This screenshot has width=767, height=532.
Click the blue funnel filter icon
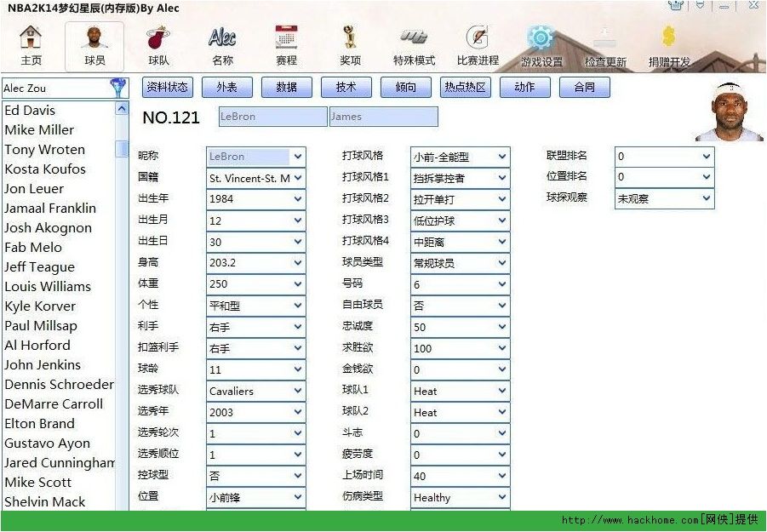click(x=117, y=88)
